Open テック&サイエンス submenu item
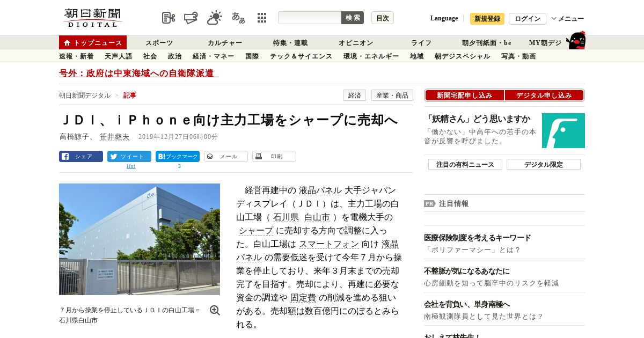The height and width of the screenshot is (338, 644). pos(301,56)
